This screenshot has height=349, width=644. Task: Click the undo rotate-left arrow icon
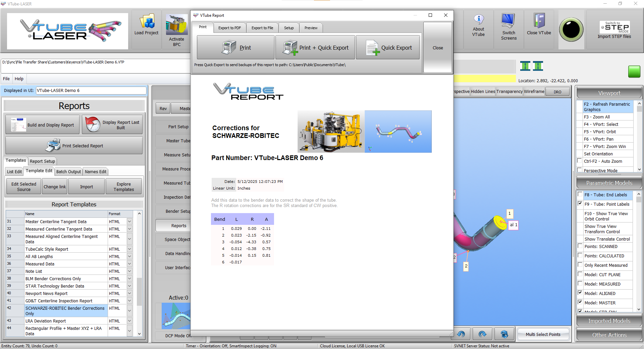(x=461, y=334)
